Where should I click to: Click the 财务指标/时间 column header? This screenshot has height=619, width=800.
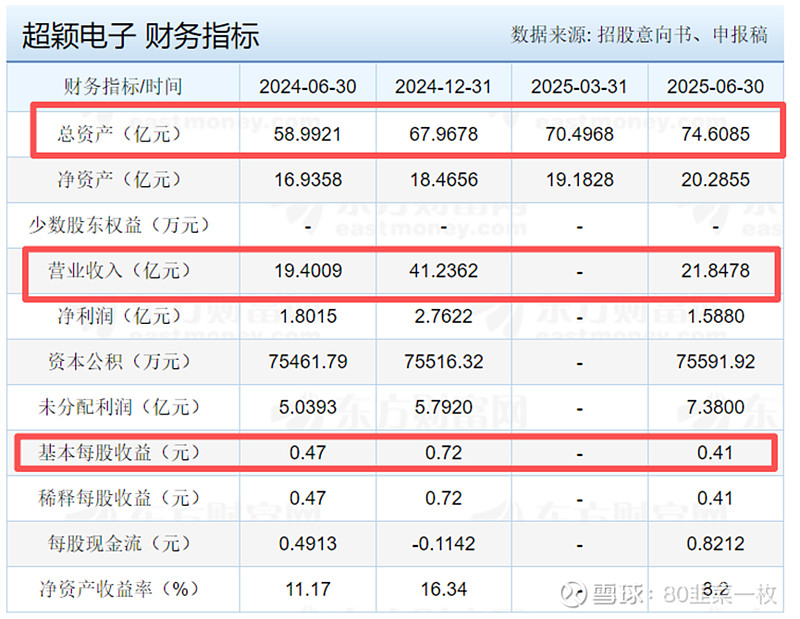(123, 86)
